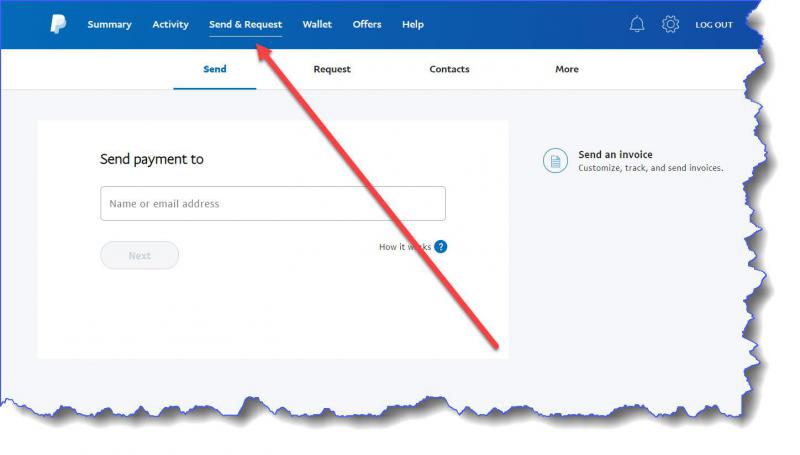Open the notifications bell
Screen dimensions: 800x455
point(637,25)
